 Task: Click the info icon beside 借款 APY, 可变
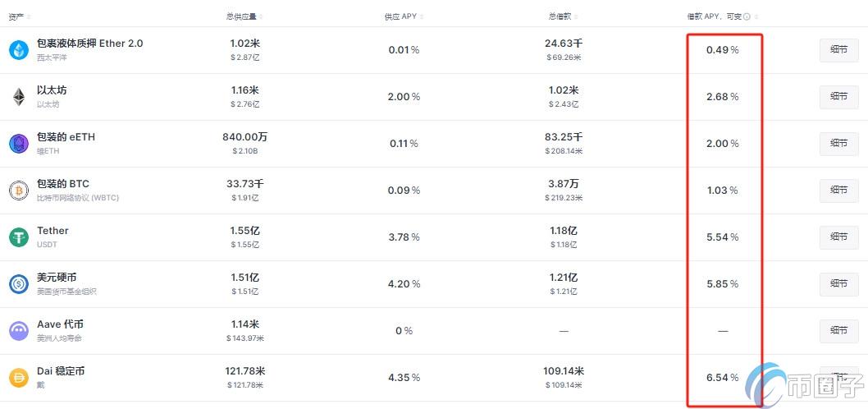747,16
